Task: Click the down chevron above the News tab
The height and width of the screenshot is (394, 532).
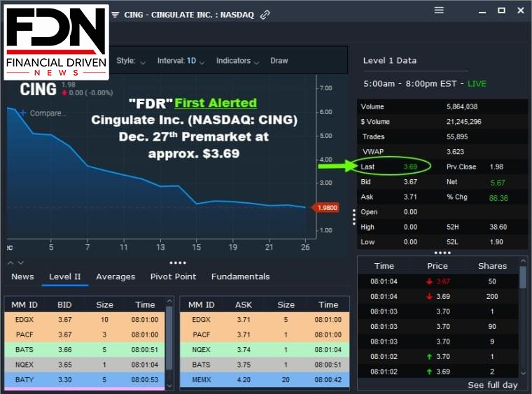Action: click(x=21, y=262)
